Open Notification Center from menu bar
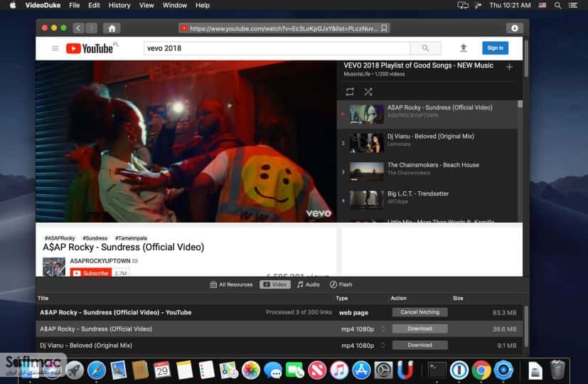 click(x=572, y=5)
